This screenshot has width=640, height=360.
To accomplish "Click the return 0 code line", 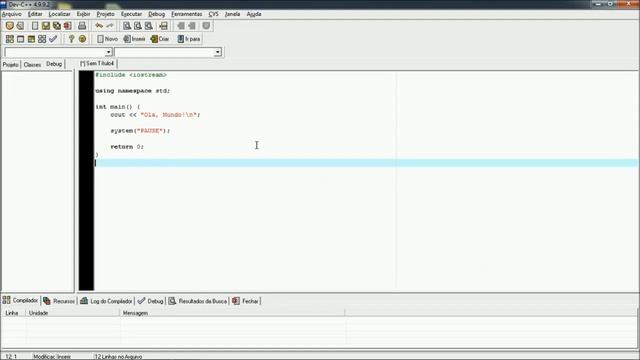I will [127, 147].
